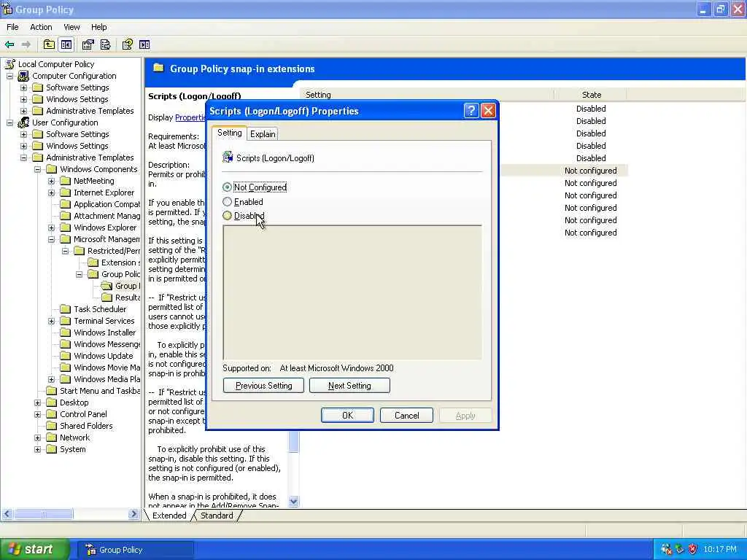Select Windows Installer in the tree
747x560 pixels.
pos(104,332)
